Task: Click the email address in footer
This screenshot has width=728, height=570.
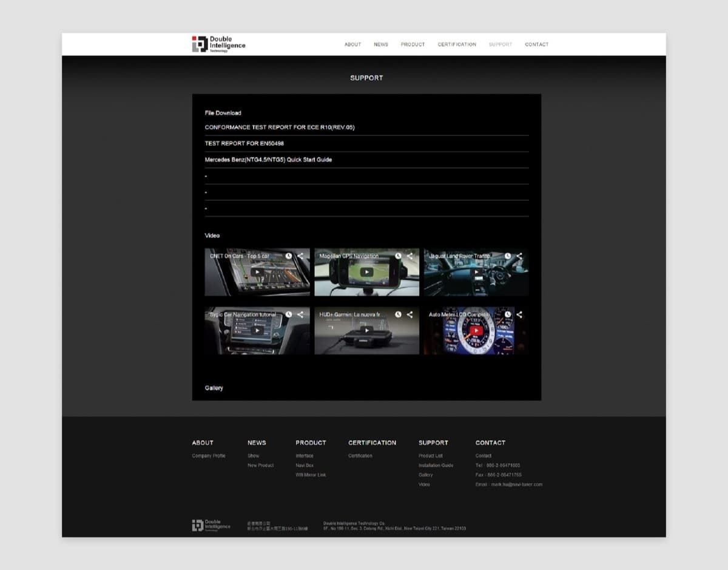Action: click(517, 484)
